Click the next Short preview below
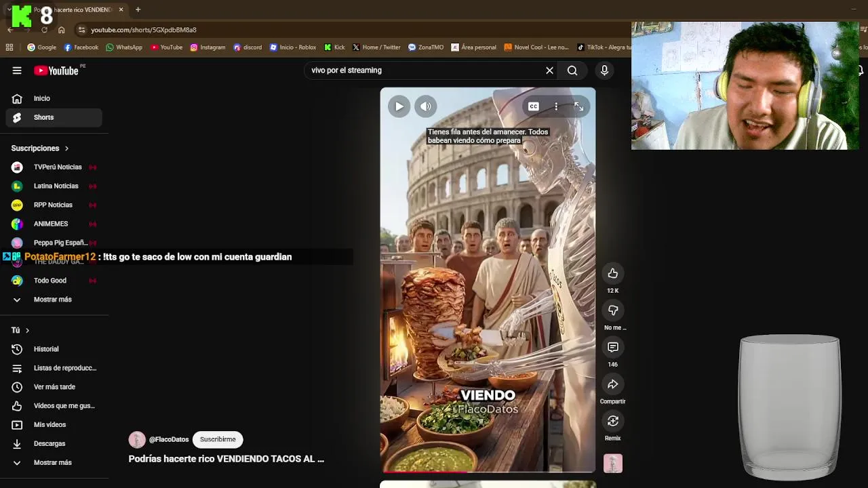 (488, 484)
